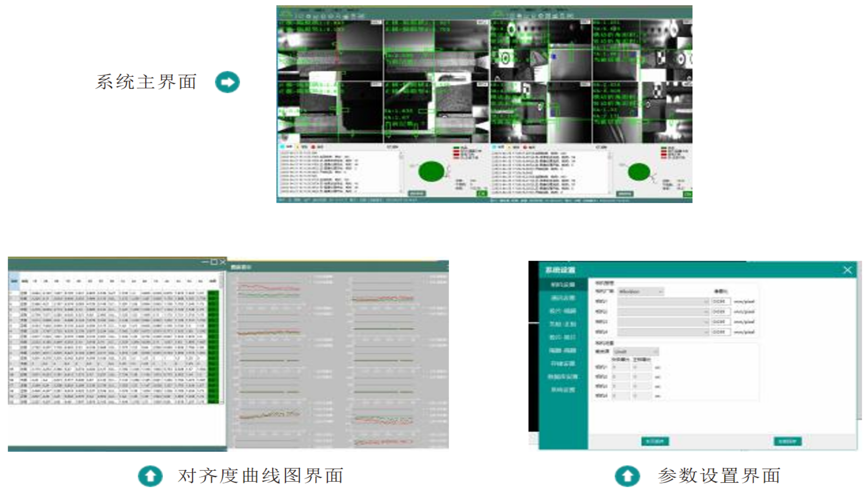Click bottom-left teal button in settings dialog
This screenshot has width=868, height=488.
click(x=655, y=441)
